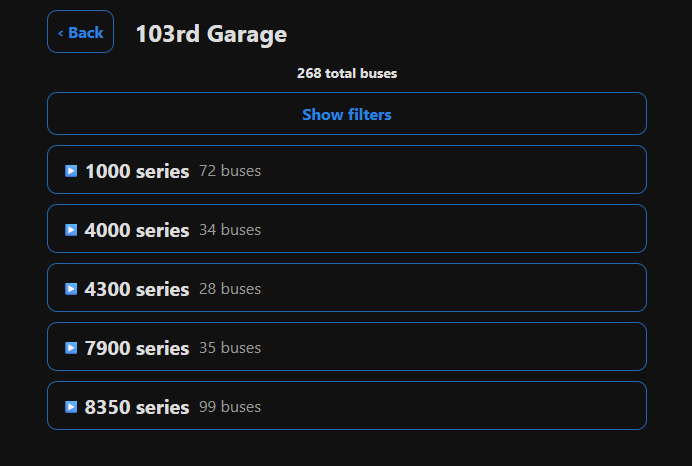This screenshot has width=692, height=466.
Task: Click the 34 buses count text
Action: pos(230,230)
